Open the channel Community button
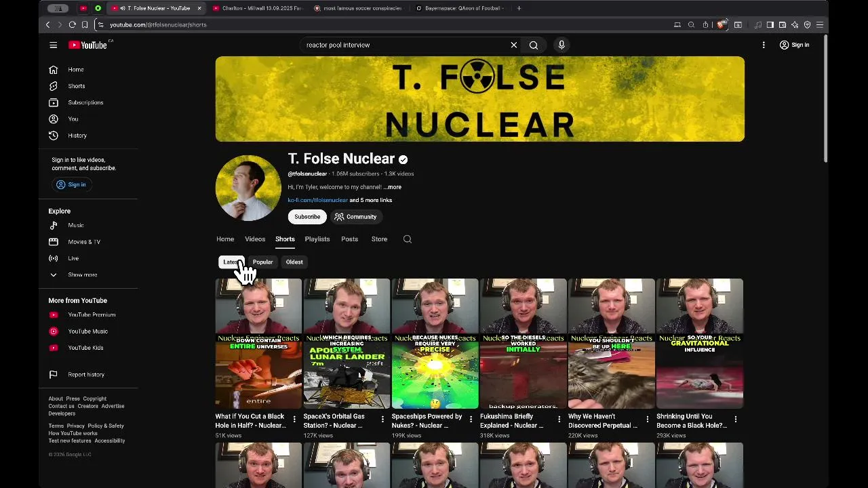Image resolution: width=868 pixels, height=488 pixels. (x=356, y=217)
